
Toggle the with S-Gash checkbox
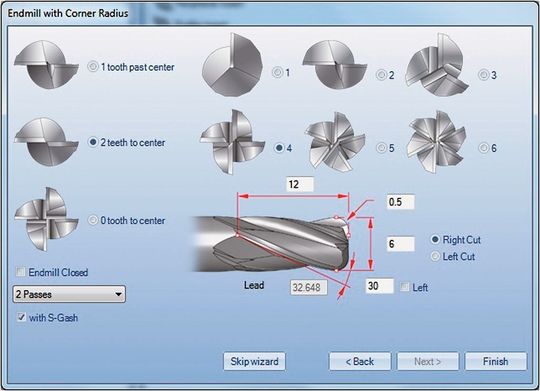click(x=21, y=317)
